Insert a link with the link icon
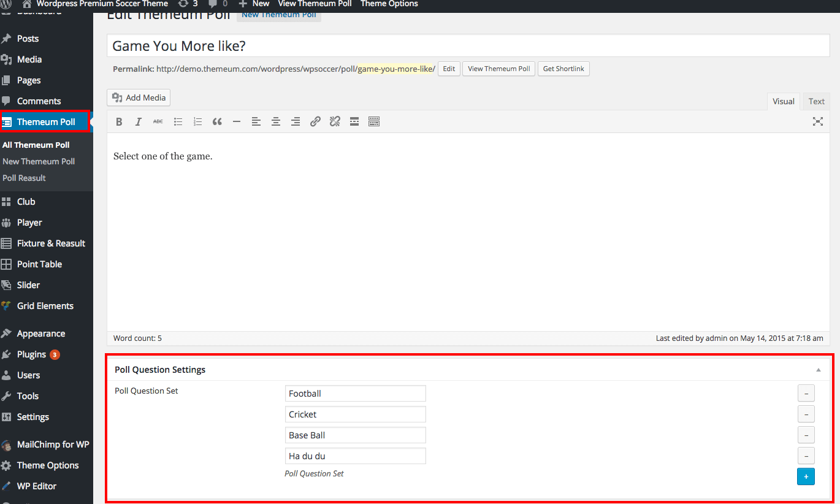This screenshot has height=504, width=840. click(315, 122)
